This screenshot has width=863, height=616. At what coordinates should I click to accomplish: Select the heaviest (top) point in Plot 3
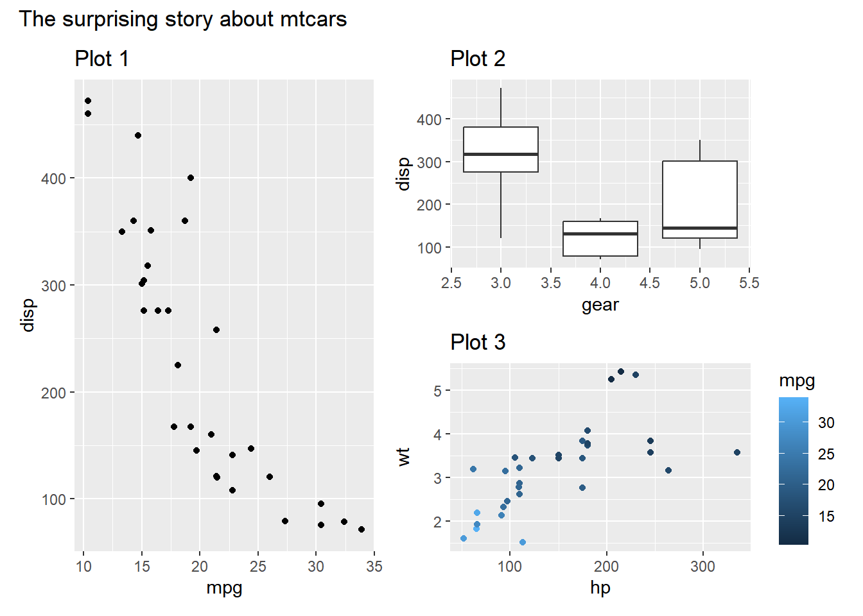[x=621, y=372]
